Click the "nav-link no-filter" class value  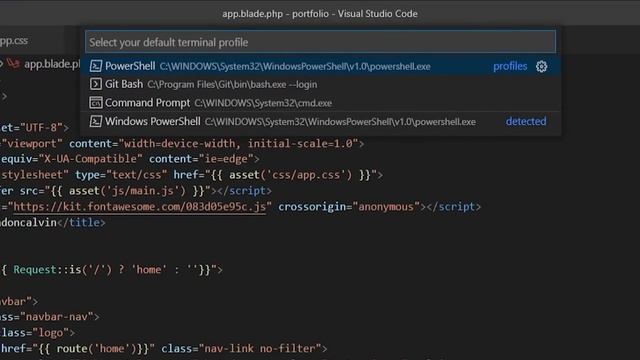click(x=260, y=349)
